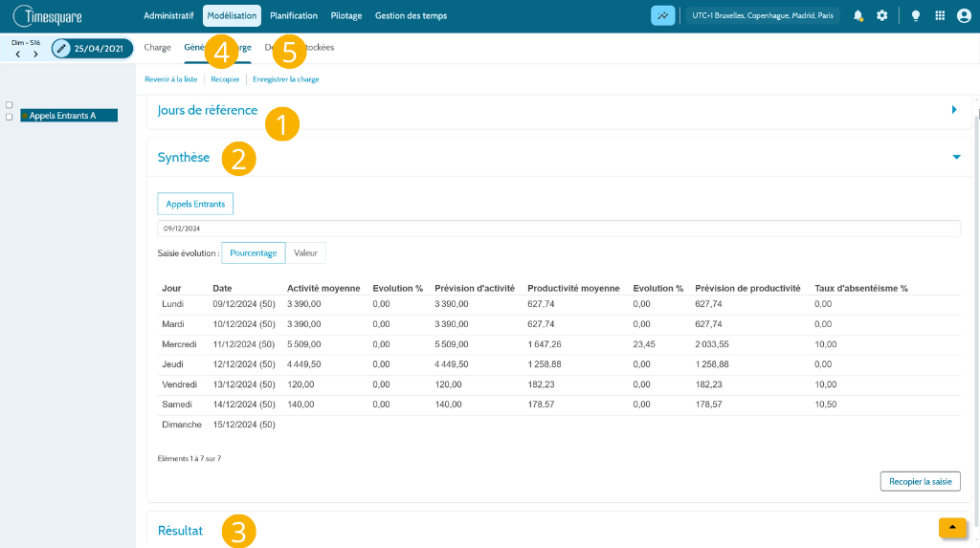Select Appels Entrants A in the list
980x548 pixels.
(69, 116)
